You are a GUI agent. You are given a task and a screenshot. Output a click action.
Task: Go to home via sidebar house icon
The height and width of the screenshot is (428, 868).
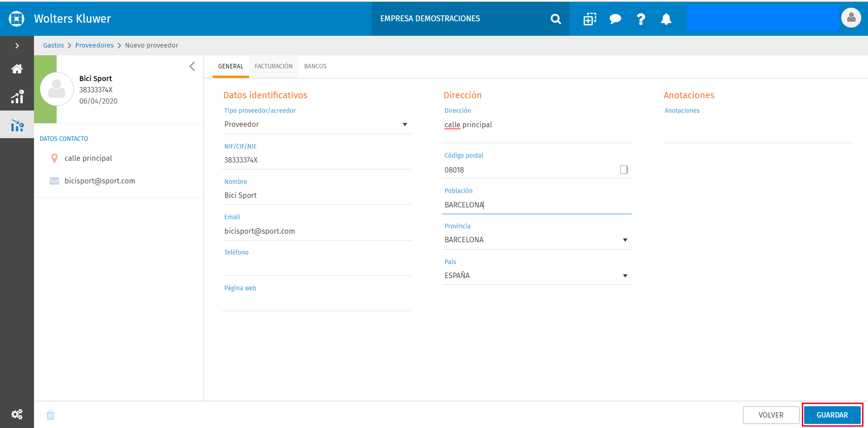coord(17,69)
